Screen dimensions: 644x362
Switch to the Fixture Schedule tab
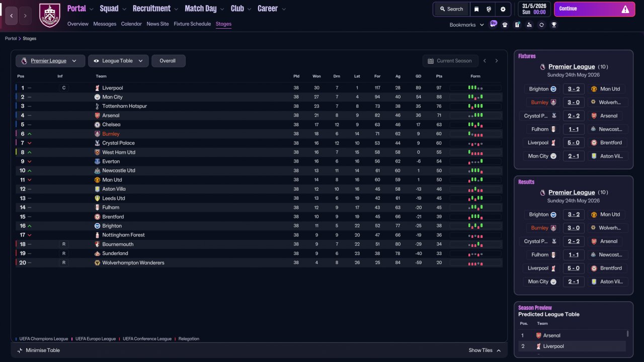192,24
